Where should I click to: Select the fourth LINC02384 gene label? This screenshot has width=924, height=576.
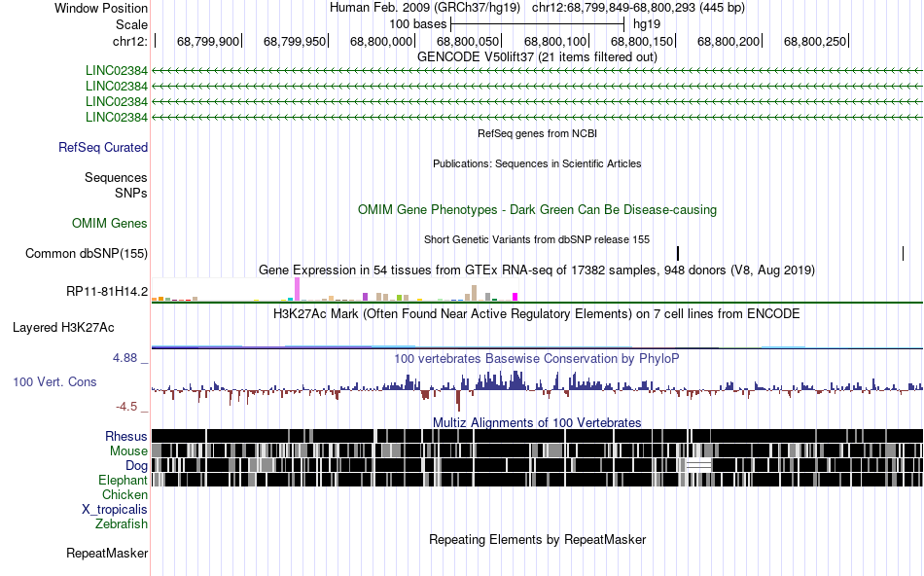point(116,117)
